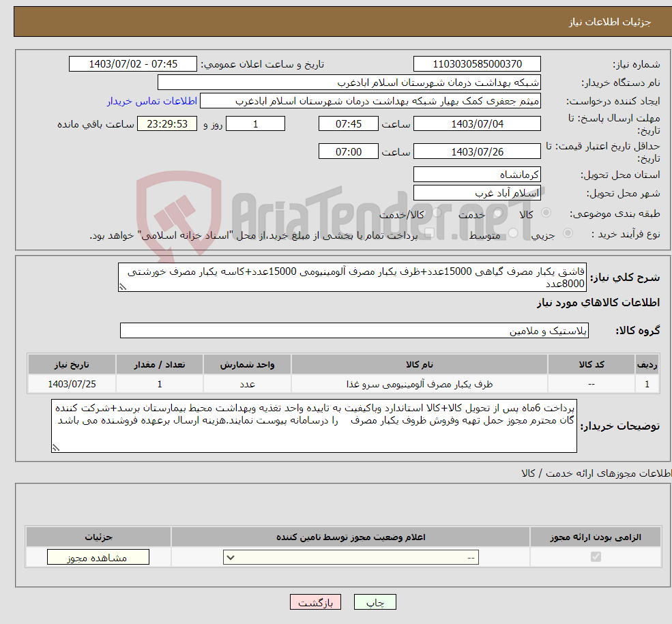The height and width of the screenshot is (624, 672).
Task: Click the جزئیات اطلاعات نیاز page title
Action: (610, 22)
